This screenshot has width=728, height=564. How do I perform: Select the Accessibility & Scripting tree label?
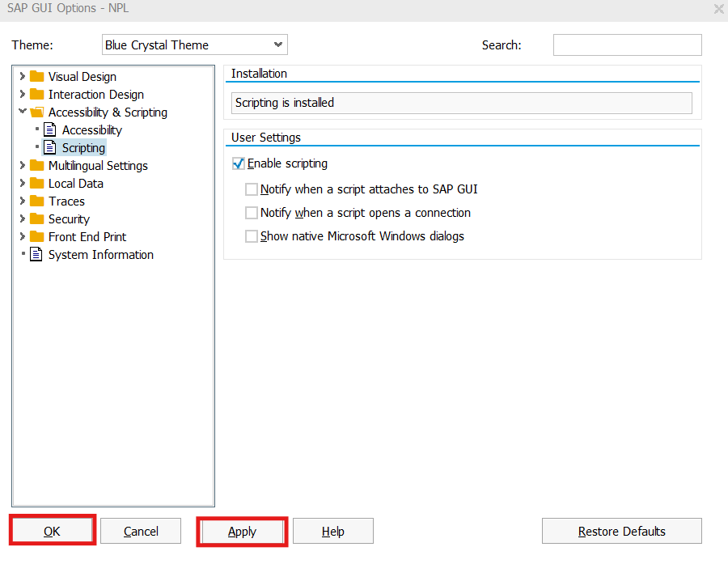click(x=108, y=112)
